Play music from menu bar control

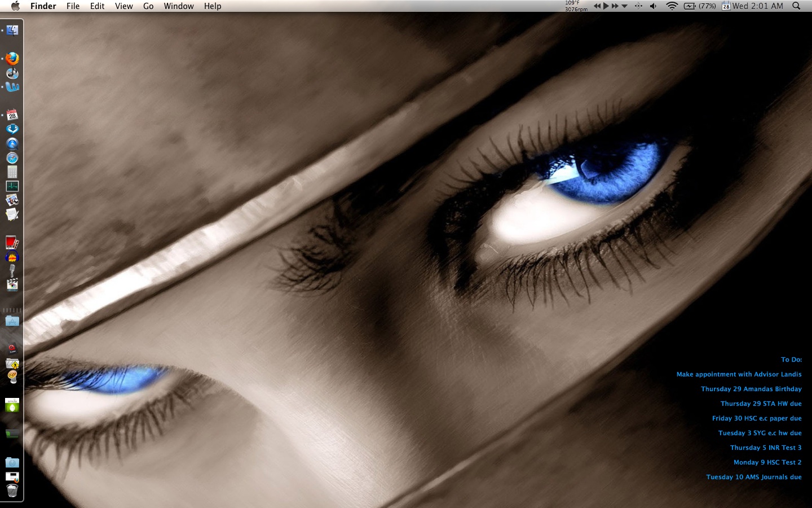tap(606, 6)
